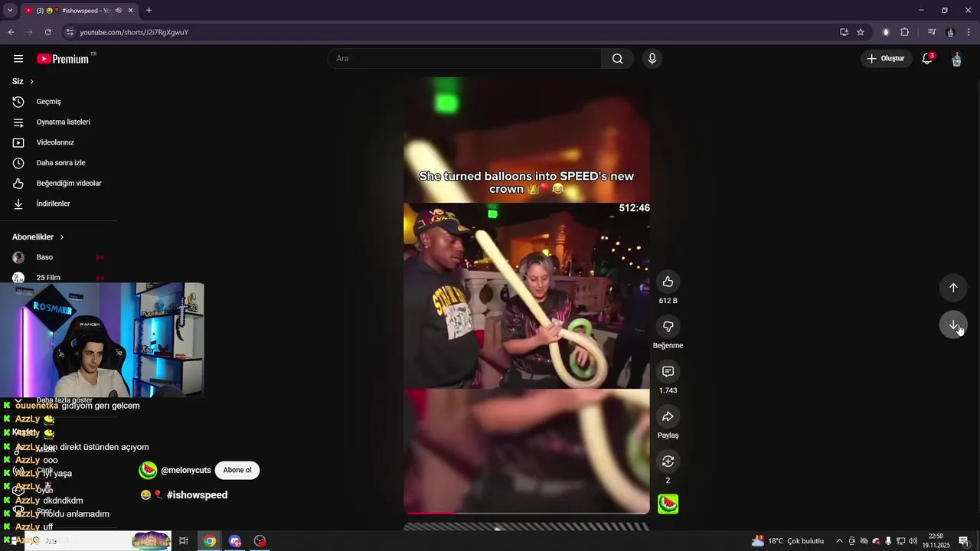This screenshot has height=551, width=980.
Task: Open the watermelon sound thumbnail
Action: pyautogui.click(x=668, y=504)
